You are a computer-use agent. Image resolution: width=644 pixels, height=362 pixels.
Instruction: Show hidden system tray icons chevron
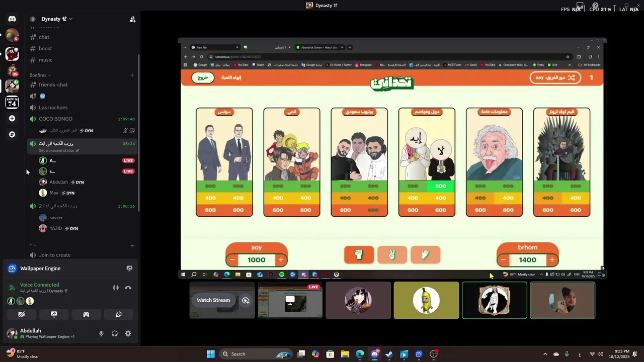click(545, 354)
